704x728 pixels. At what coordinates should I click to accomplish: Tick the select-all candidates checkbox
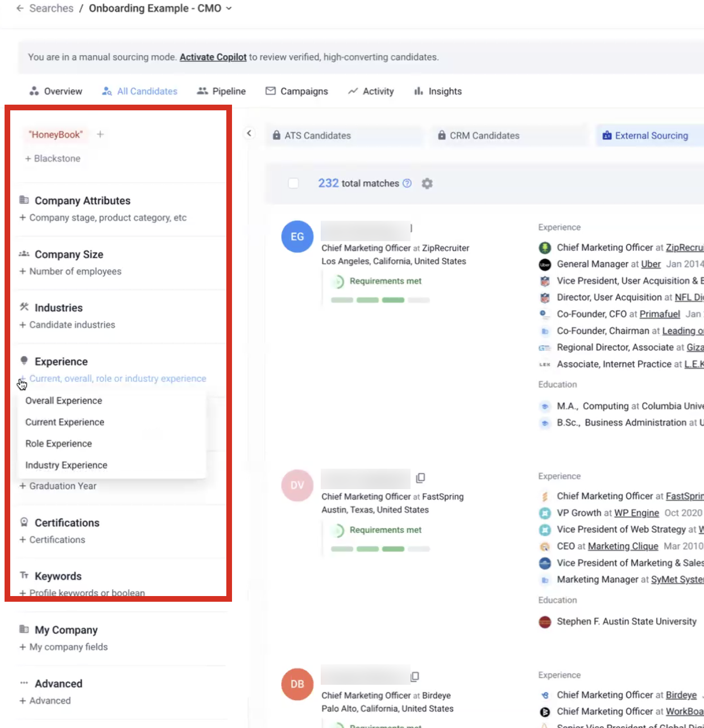293,183
